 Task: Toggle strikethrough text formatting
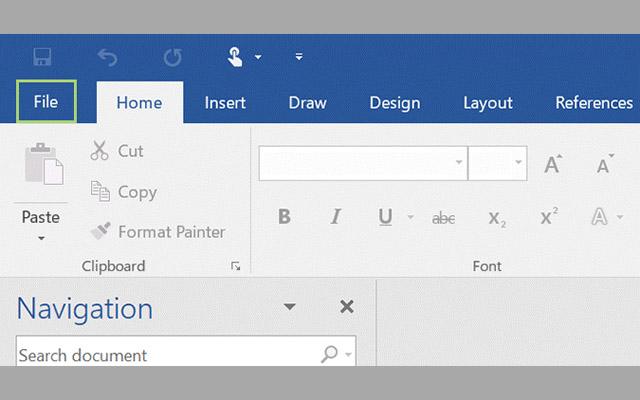tap(443, 217)
